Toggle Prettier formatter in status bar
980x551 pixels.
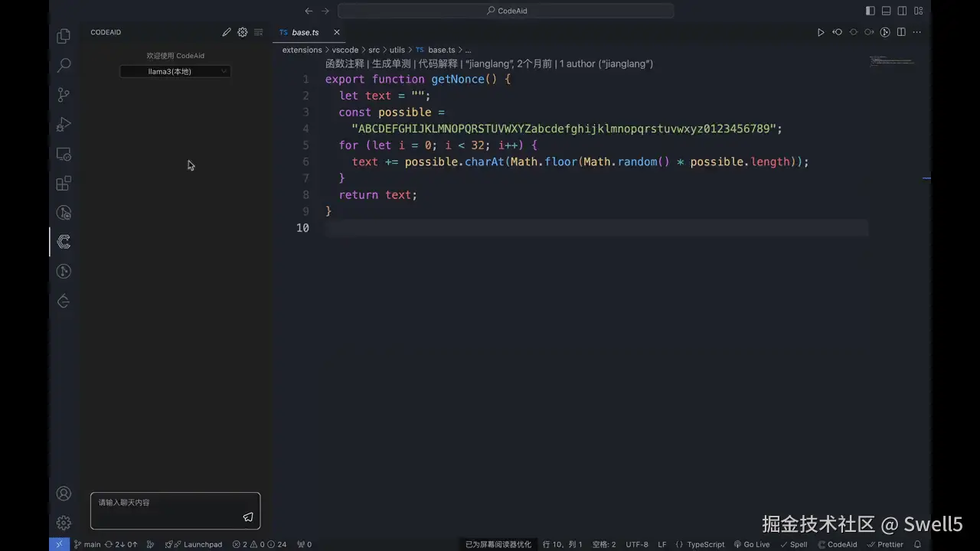pos(886,544)
